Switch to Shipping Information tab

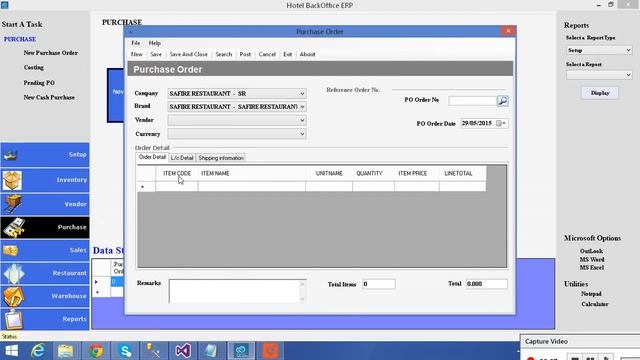(221, 158)
